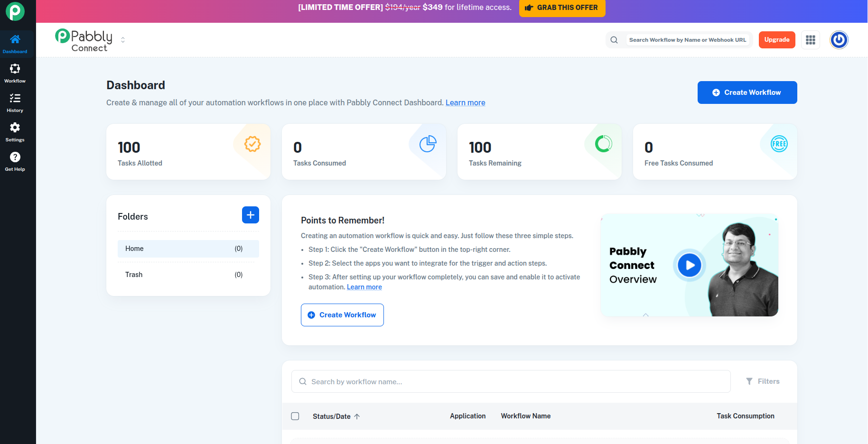The width and height of the screenshot is (868, 444).
Task: Click the Tasks Remaining label
Action: click(x=495, y=163)
